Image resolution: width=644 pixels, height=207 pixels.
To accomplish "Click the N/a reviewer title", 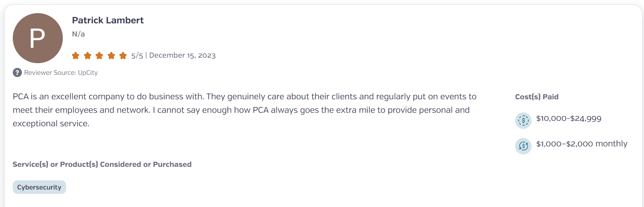I will pyautogui.click(x=78, y=34).
